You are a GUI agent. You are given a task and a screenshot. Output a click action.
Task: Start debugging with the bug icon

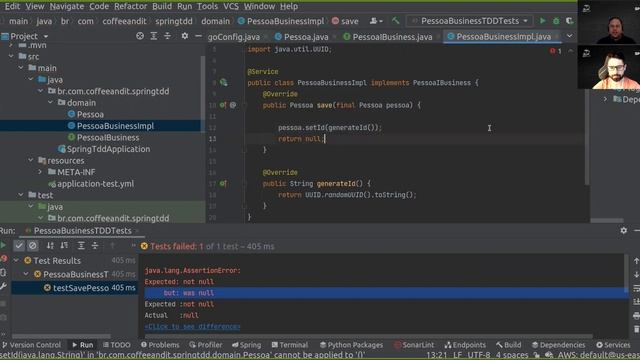(x=556, y=21)
